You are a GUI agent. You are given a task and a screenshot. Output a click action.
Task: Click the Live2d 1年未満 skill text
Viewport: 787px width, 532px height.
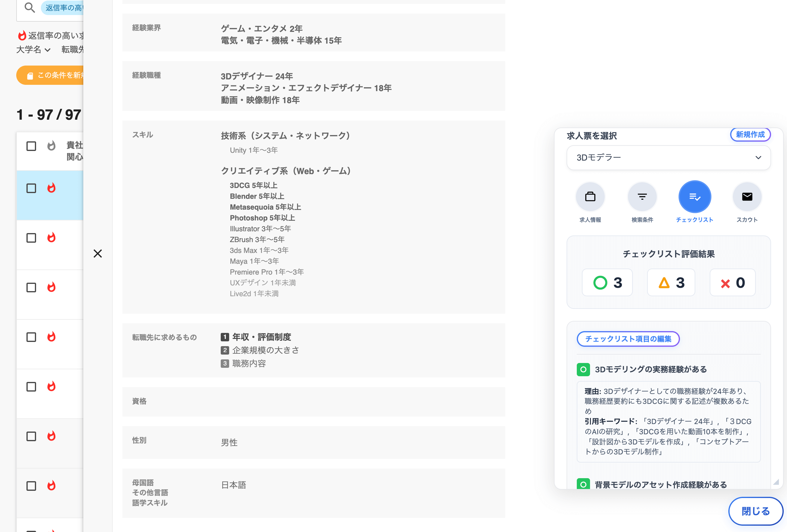[x=254, y=294]
